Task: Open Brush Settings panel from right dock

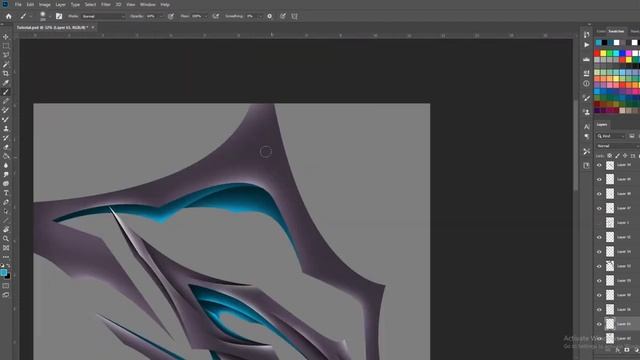Action: tap(587, 98)
